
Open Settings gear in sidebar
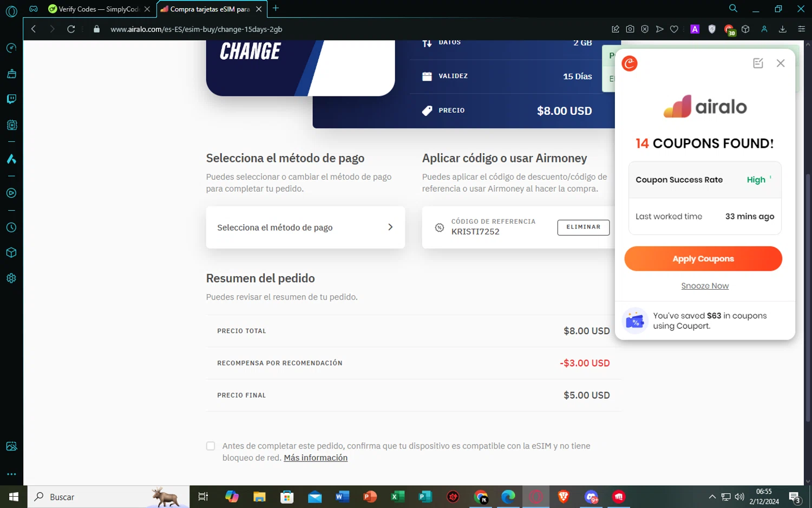pos(11,278)
